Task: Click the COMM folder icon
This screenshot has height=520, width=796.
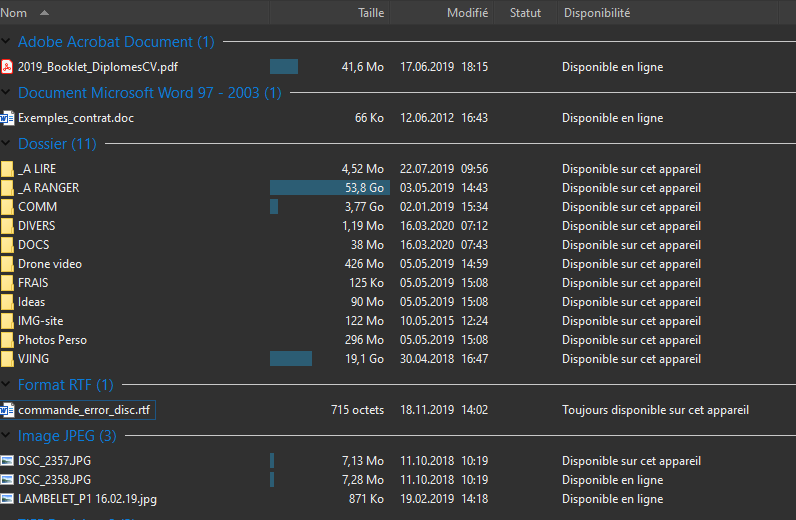Action: (x=7, y=207)
